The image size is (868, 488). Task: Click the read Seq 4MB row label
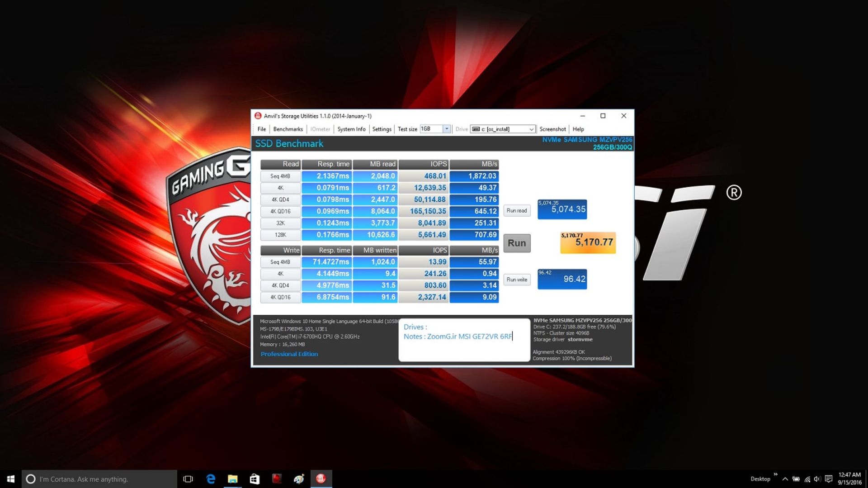click(280, 176)
